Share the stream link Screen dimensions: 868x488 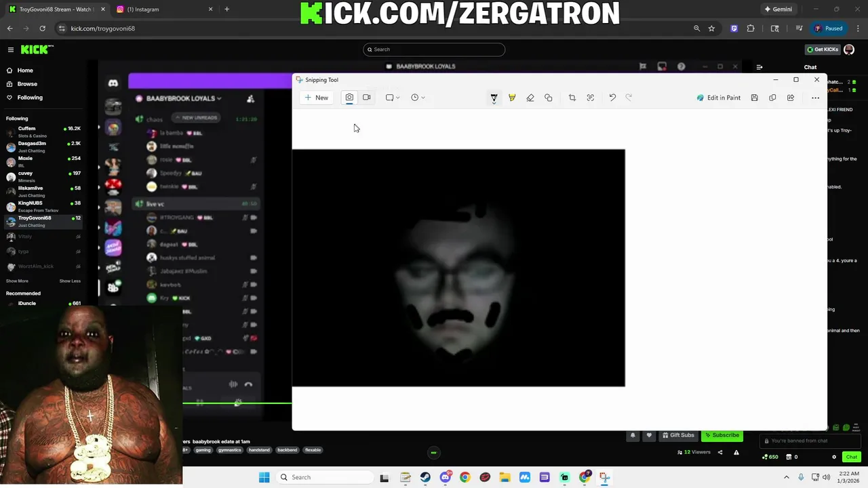coord(720,452)
